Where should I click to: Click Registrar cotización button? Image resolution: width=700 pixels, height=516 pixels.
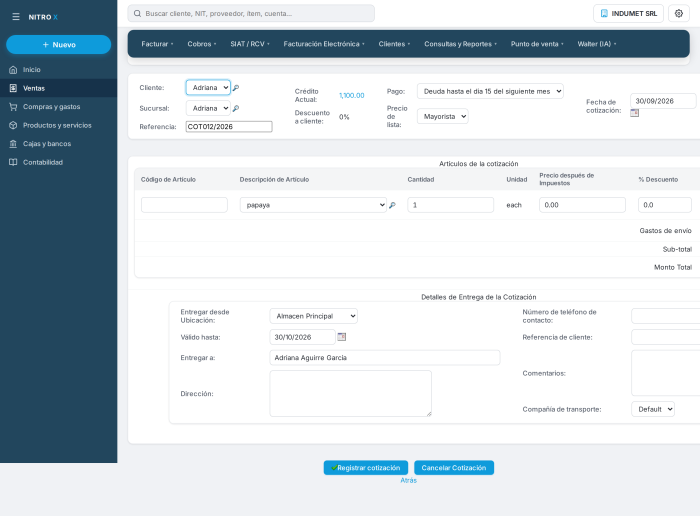pos(366,468)
